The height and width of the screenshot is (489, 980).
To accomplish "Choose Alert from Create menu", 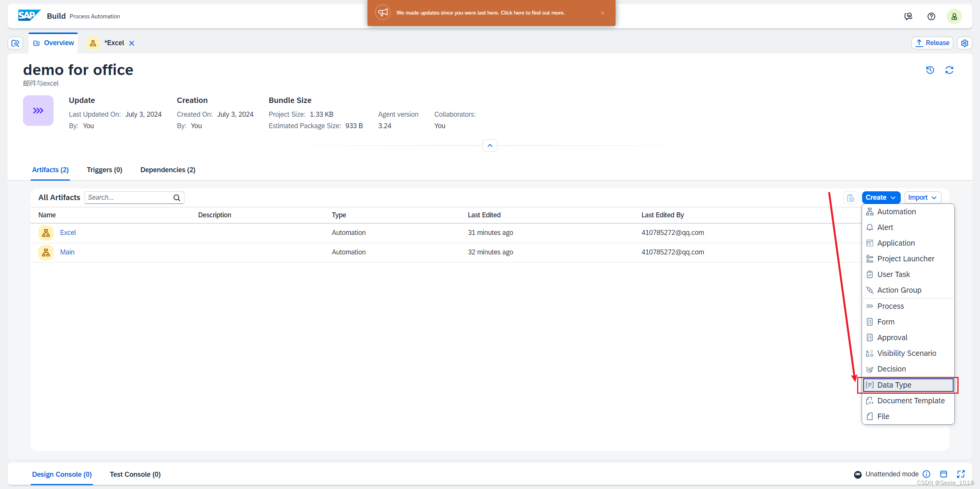I will pyautogui.click(x=908, y=228).
